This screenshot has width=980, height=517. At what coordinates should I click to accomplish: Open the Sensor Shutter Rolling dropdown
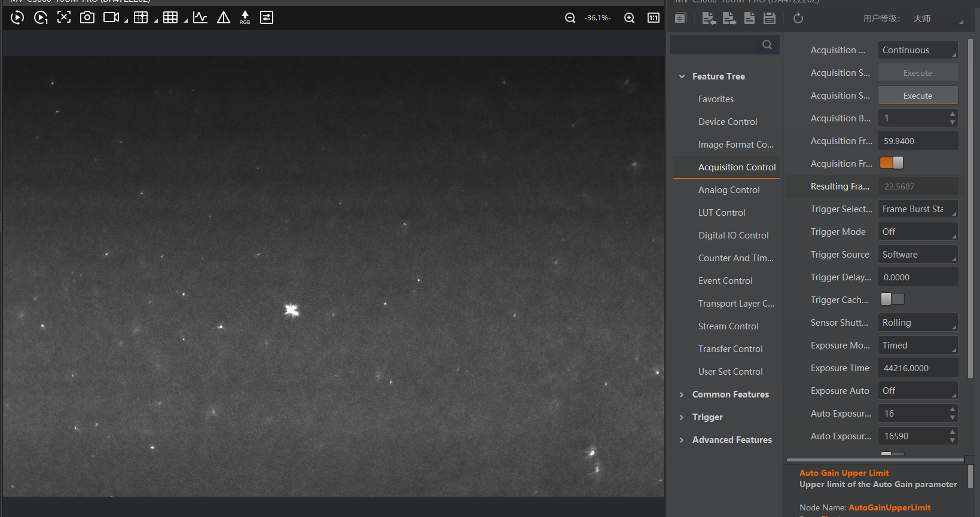click(917, 323)
